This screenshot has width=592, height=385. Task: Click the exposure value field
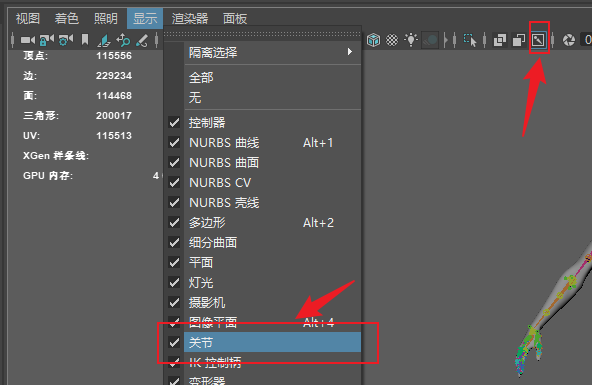(x=586, y=40)
